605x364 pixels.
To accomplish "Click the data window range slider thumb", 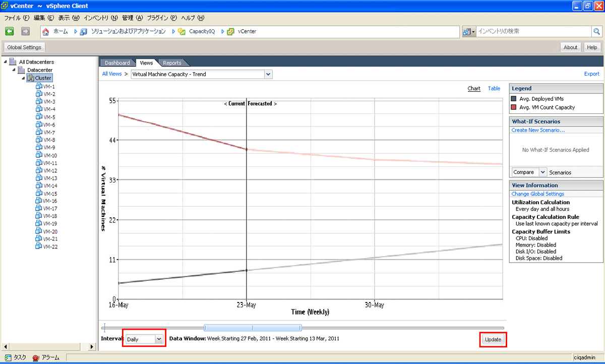I will pyautogui.click(x=253, y=328).
